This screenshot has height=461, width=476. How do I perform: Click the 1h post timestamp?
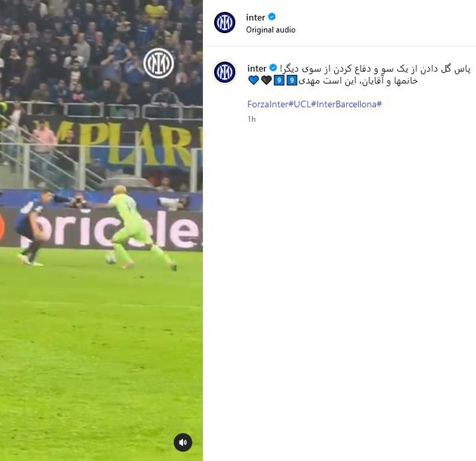pyautogui.click(x=252, y=119)
